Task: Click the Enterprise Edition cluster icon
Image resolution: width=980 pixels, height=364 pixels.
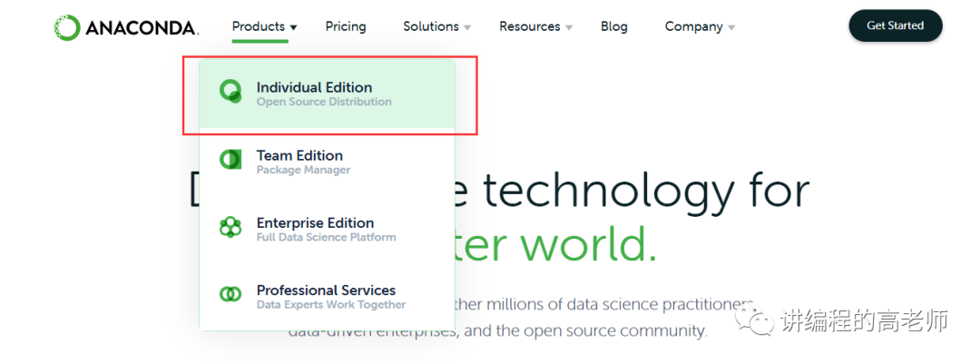Action: click(x=230, y=227)
